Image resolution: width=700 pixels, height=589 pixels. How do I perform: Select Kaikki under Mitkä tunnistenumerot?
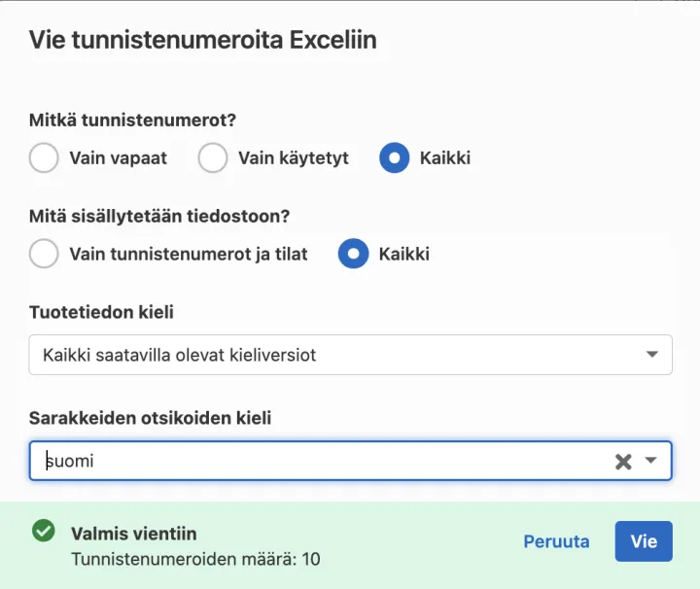(395, 157)
